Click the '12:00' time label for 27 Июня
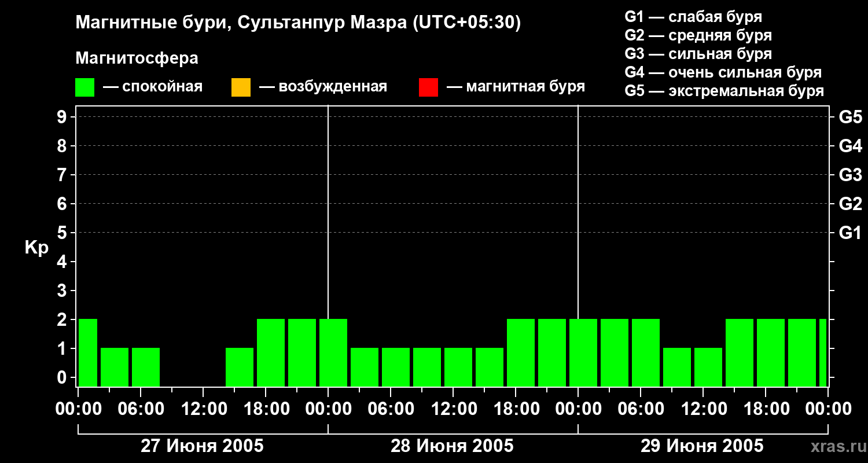 coord(203,409)
